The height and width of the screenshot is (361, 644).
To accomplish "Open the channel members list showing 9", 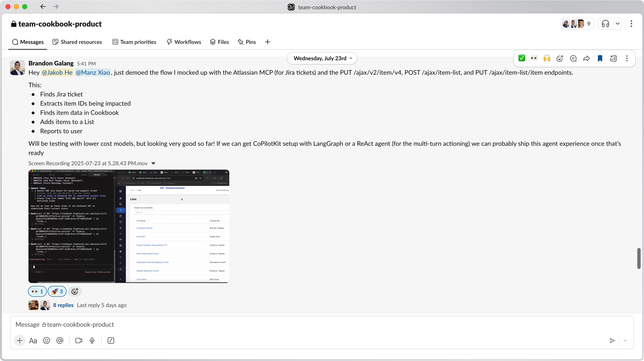I will pyautogui.click(x=577, y=24).
